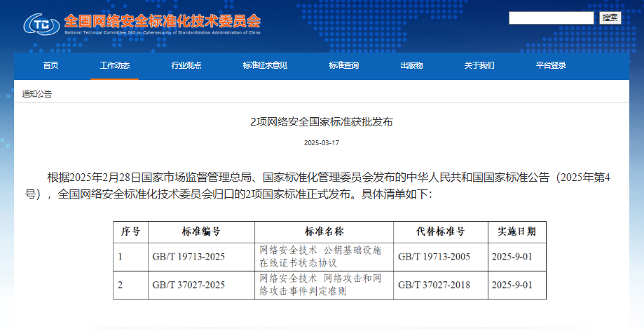
Task: Click the 通知公告 breadcrumb link
Action: (x=37, y=94)
